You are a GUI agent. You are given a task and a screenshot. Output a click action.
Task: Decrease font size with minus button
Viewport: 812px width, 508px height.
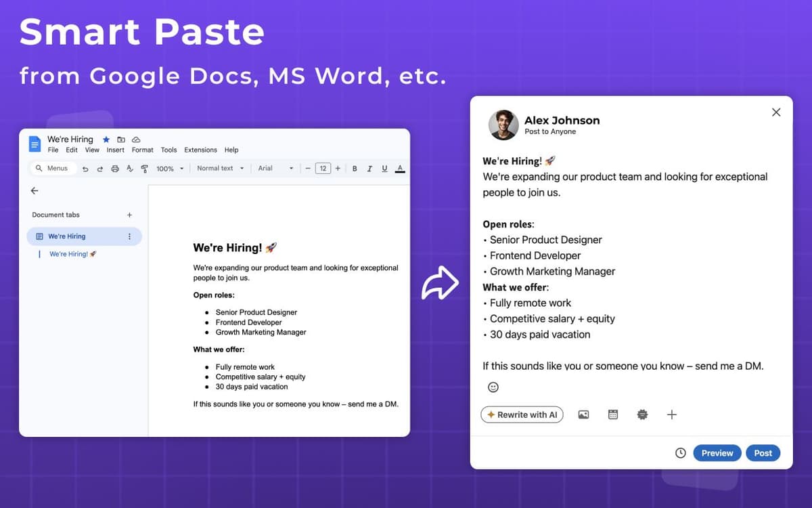tap(308, 169)
